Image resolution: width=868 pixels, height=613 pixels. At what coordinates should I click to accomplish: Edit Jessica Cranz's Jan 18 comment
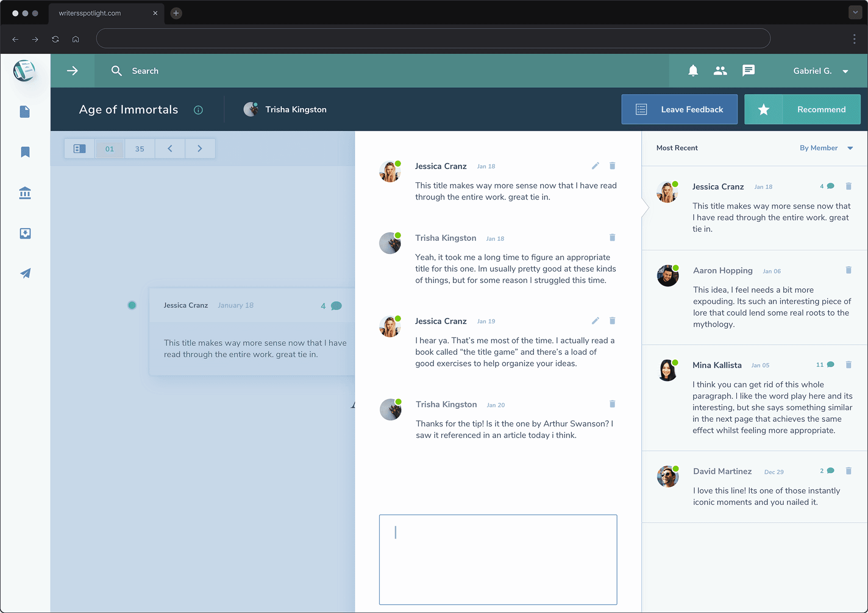pyautogui.click(x=595, y=166)
